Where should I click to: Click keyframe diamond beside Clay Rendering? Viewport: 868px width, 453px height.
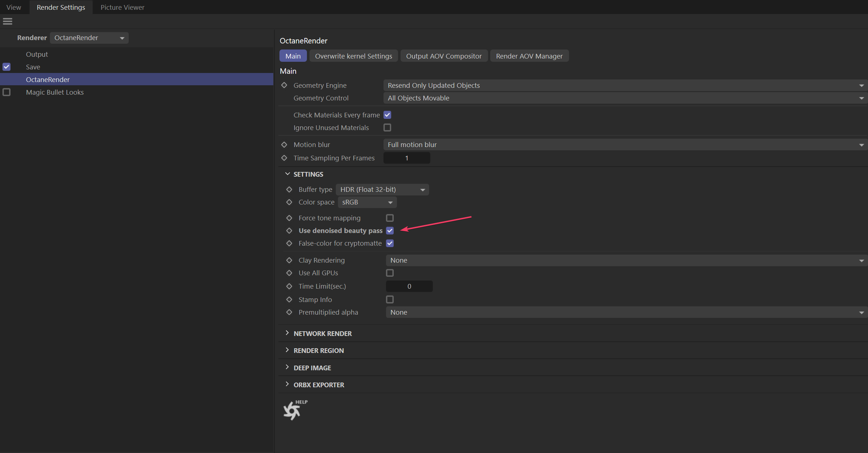point(289,260)
